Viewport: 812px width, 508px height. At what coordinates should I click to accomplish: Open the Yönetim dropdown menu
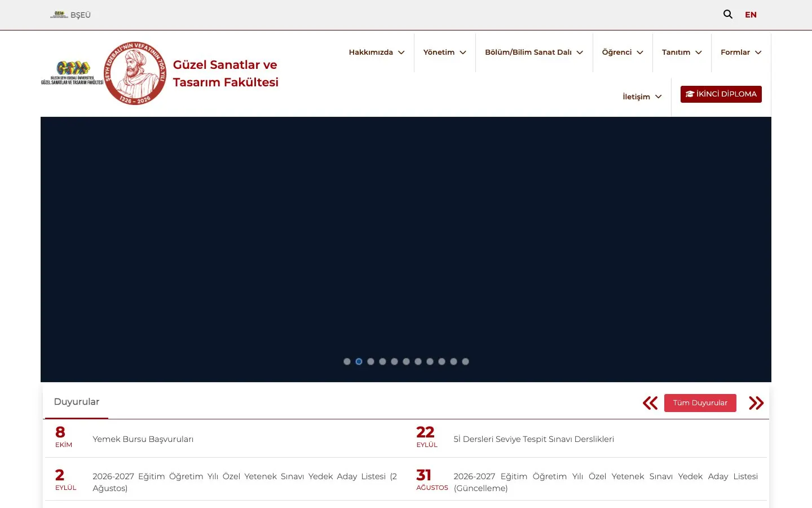click(x=445, y=52)
